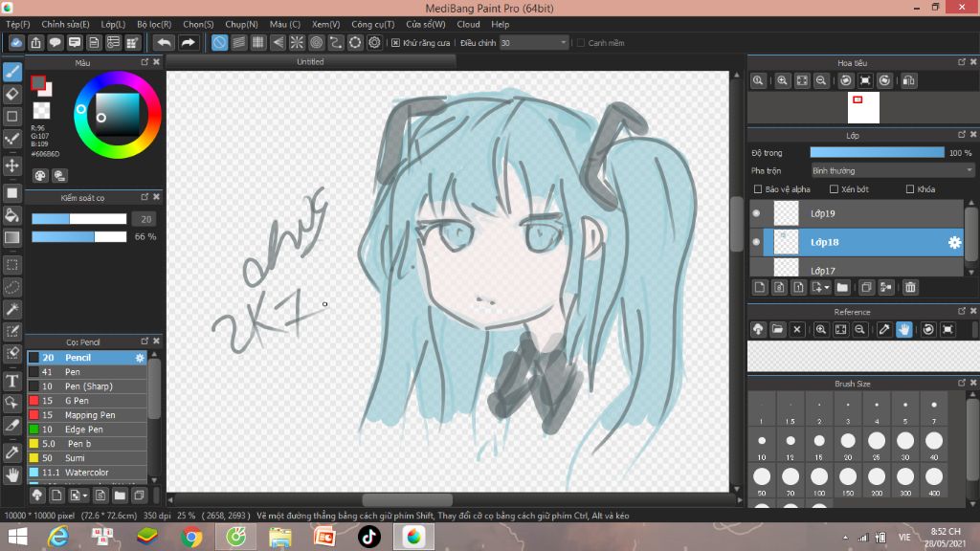Select the Sumi brush
The image size is (980, 551).
coord(87,458)
